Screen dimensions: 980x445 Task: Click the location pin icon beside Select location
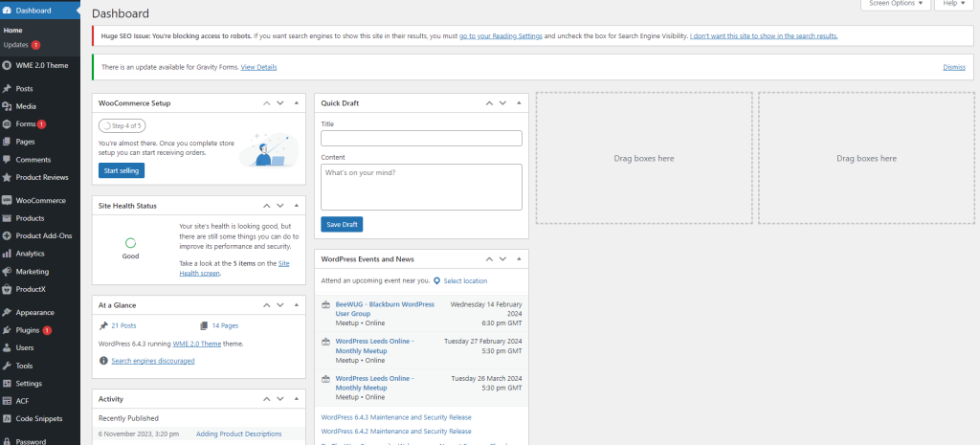[436, 281]
